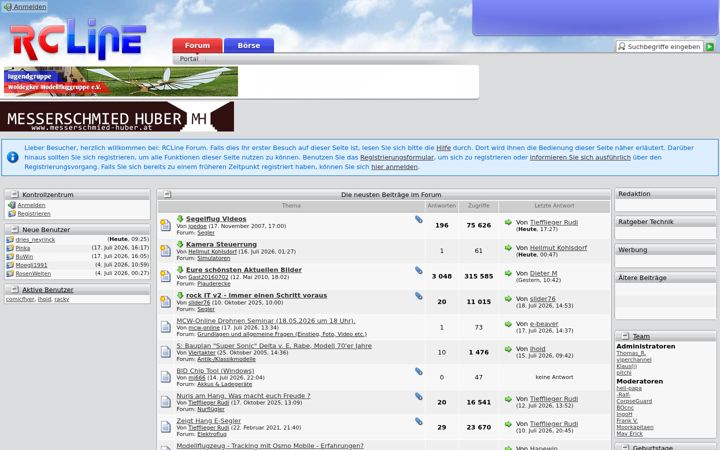
Task: Open the Registrierungsformular link
Action: (397, 158)
